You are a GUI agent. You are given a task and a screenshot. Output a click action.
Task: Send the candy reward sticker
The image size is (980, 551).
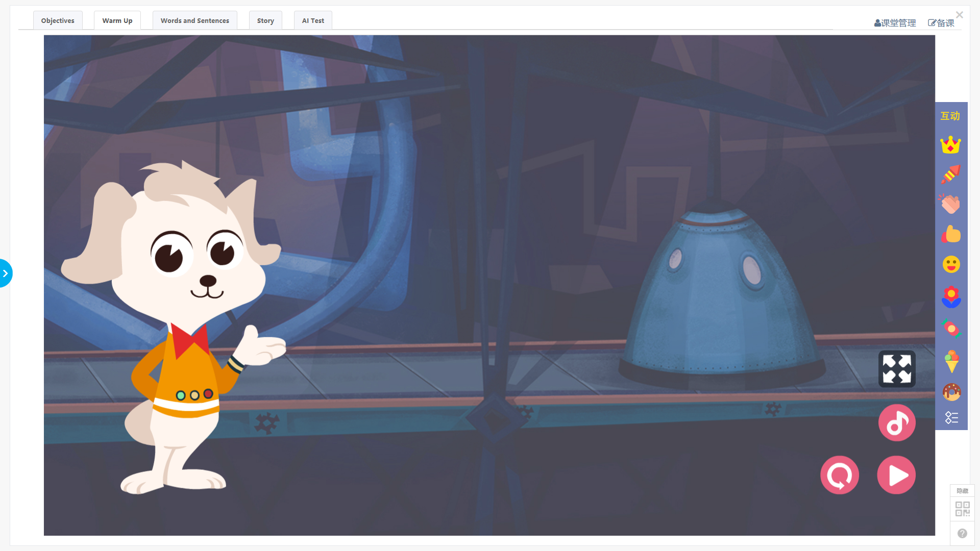(951, 329)
